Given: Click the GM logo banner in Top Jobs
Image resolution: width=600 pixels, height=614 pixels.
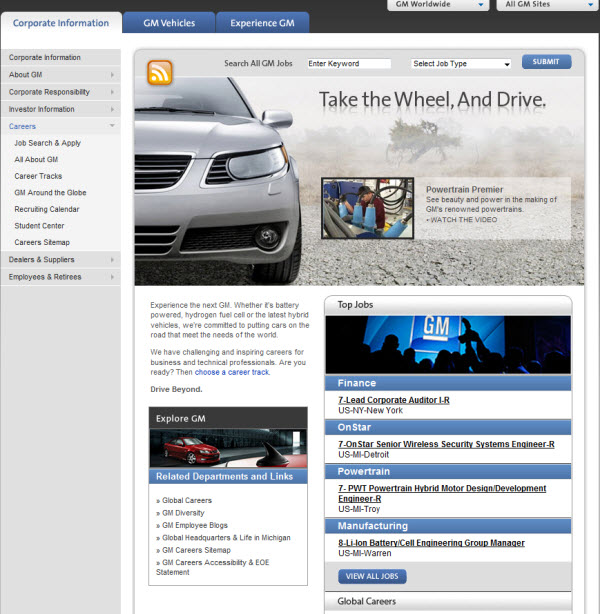Looking at the screenshot, I should click(447, 345).
